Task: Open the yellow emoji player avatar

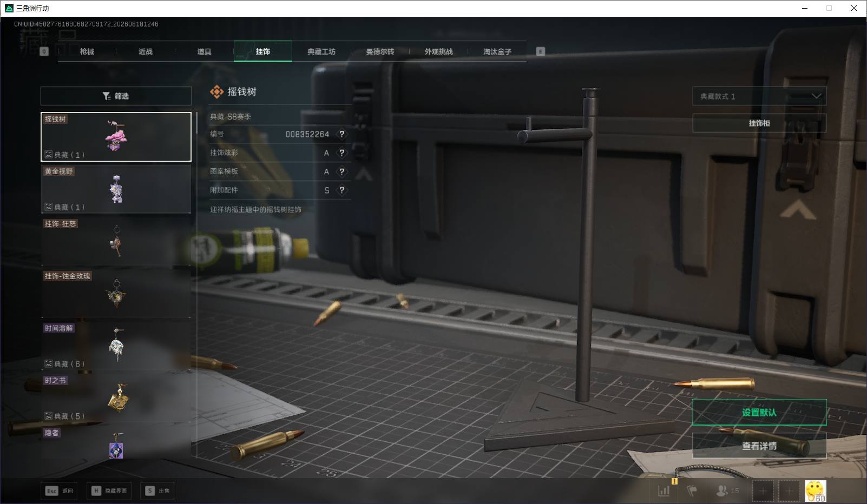Action: (x=815, y=491)
